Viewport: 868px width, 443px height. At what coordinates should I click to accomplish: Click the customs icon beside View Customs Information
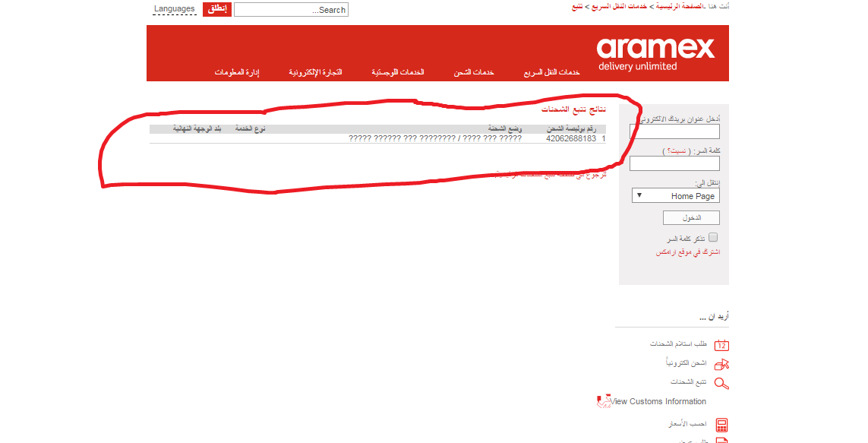[604, 401]
